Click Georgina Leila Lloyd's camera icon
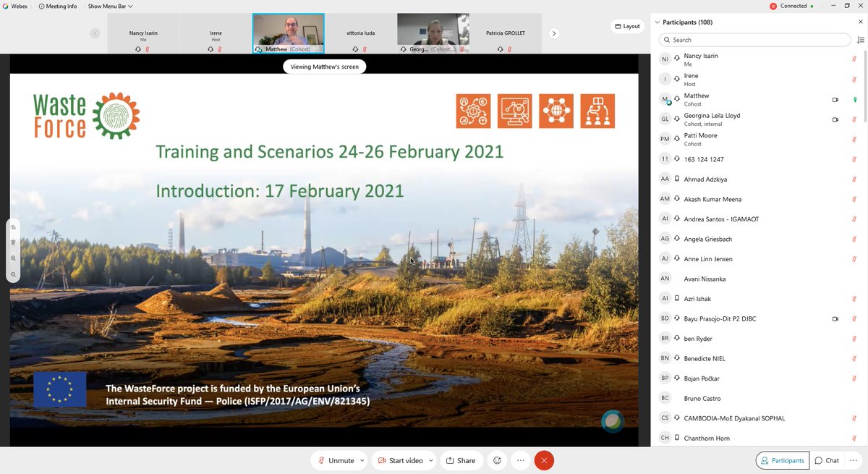Viewport: 868px width, 474px height. click(835, 119)
